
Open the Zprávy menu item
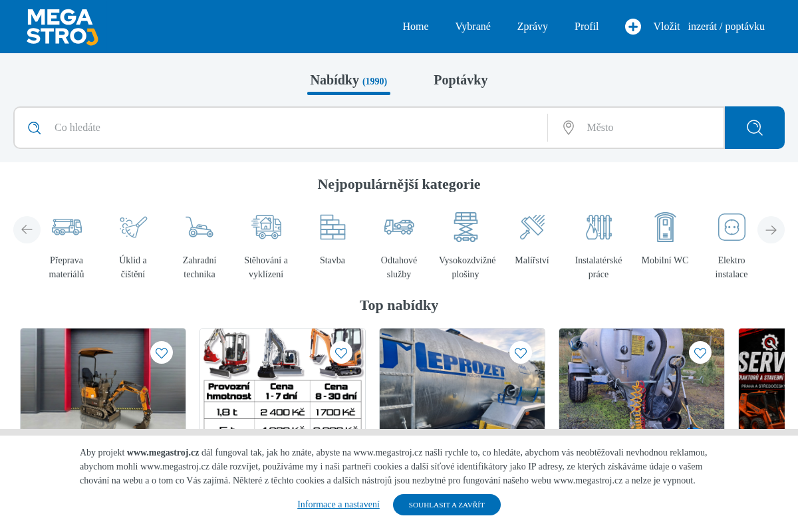tap(533, 27)
